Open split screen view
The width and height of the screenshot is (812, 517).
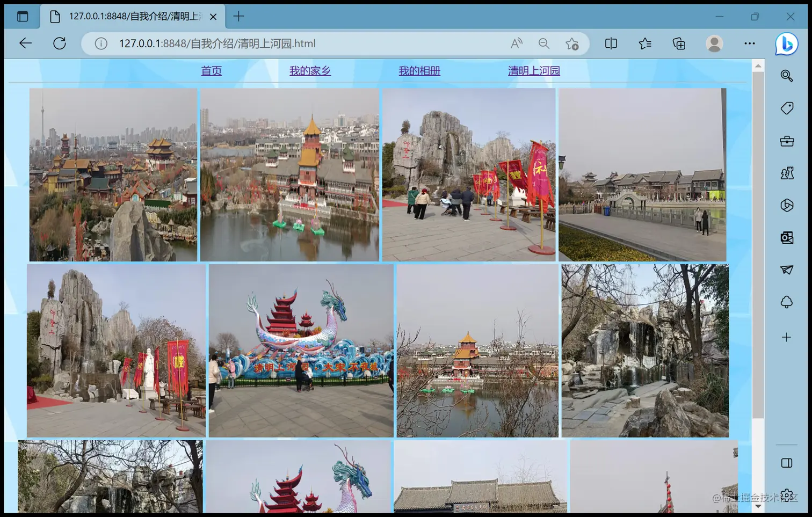tap(611, 43)
